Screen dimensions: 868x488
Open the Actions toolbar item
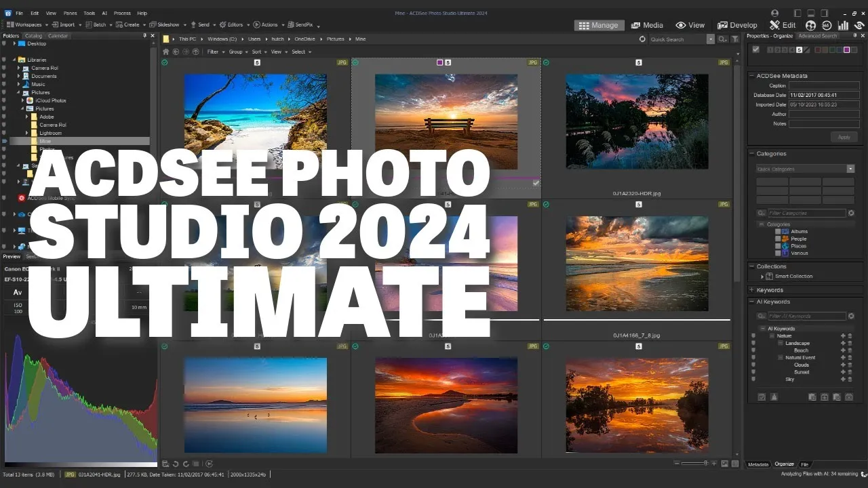tap(267, 24)
